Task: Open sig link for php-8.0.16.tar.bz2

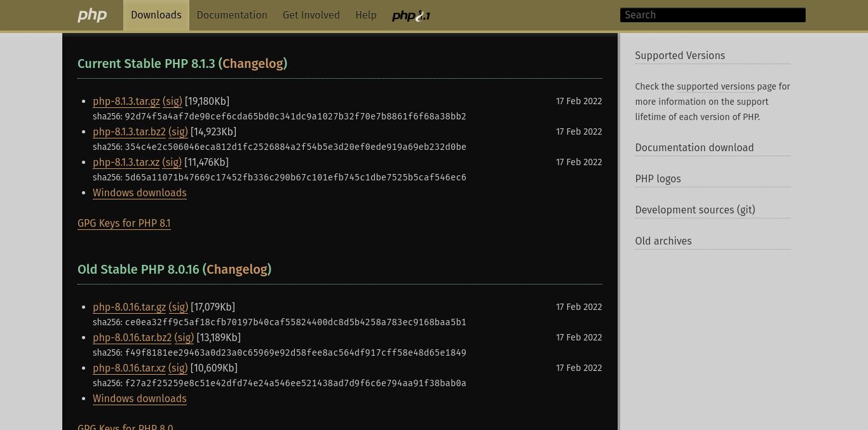Action: 184,338
